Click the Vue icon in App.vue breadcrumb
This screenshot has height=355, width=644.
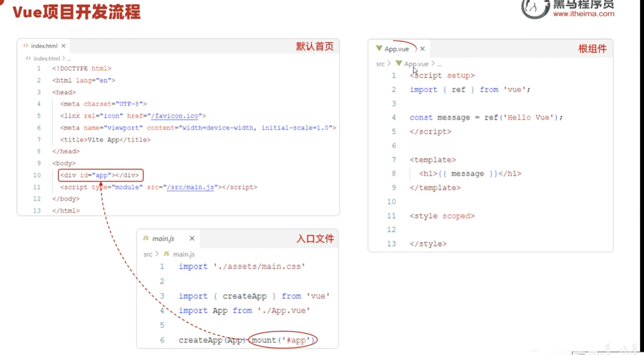(x=398, y=64)
